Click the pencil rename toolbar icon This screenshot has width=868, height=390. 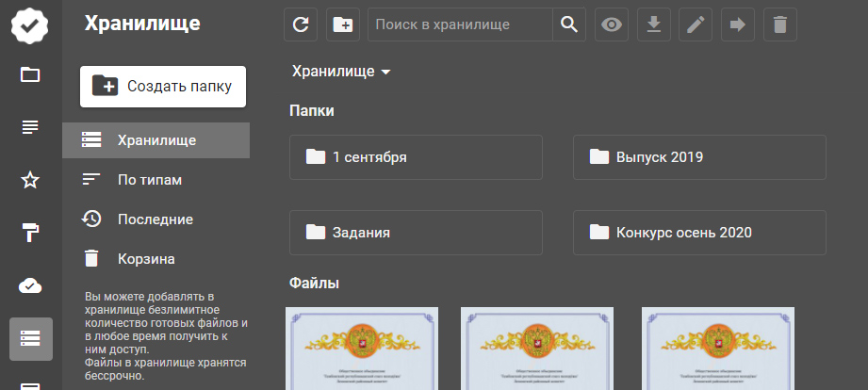696,24
